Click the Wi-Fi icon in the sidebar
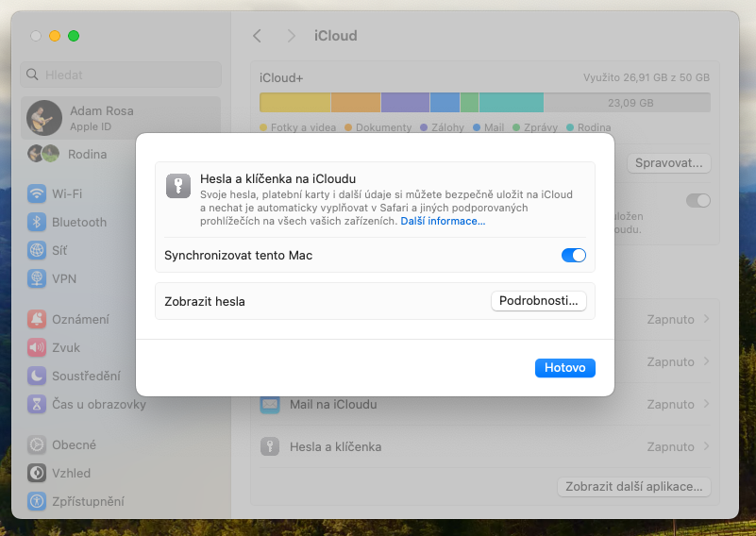 [37, 193]
